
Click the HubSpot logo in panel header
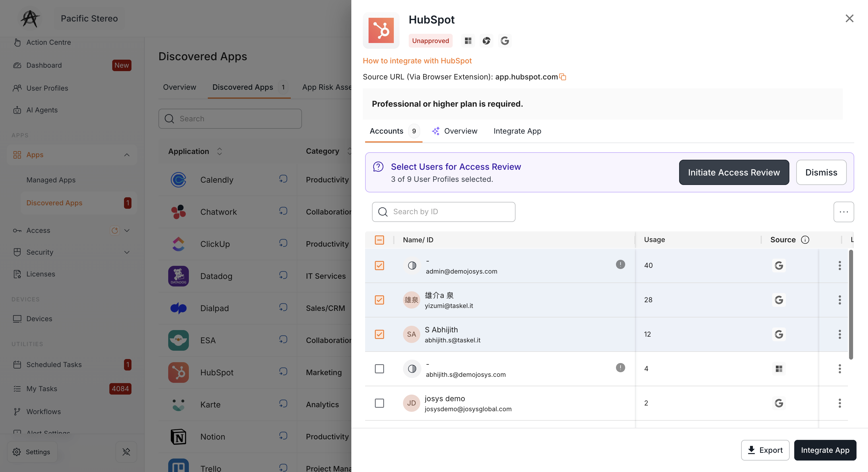pyautogui.click(x=381, y=30)
